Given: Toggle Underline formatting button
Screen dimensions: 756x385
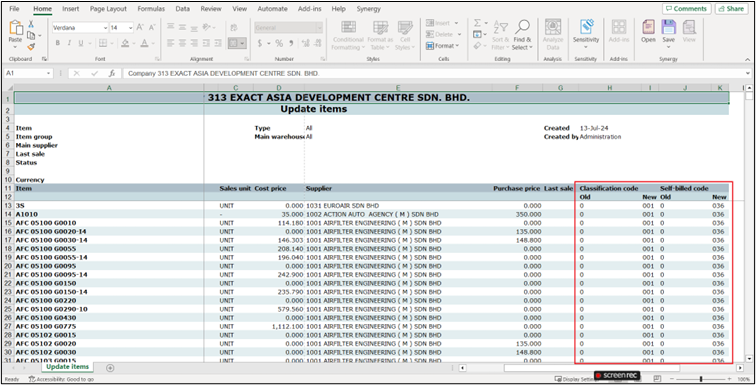Looking at the screenshot, I should (x=80, y=43).
